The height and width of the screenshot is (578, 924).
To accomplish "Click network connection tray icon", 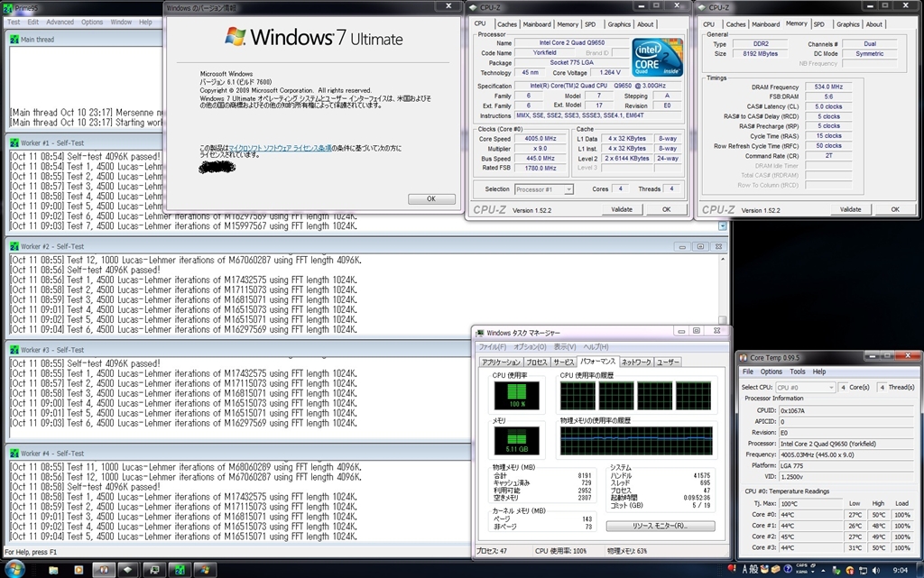I will point(863,571).
